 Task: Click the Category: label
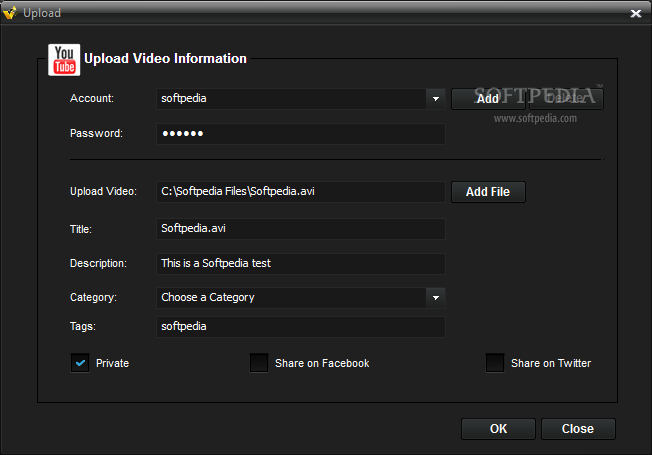93,297
